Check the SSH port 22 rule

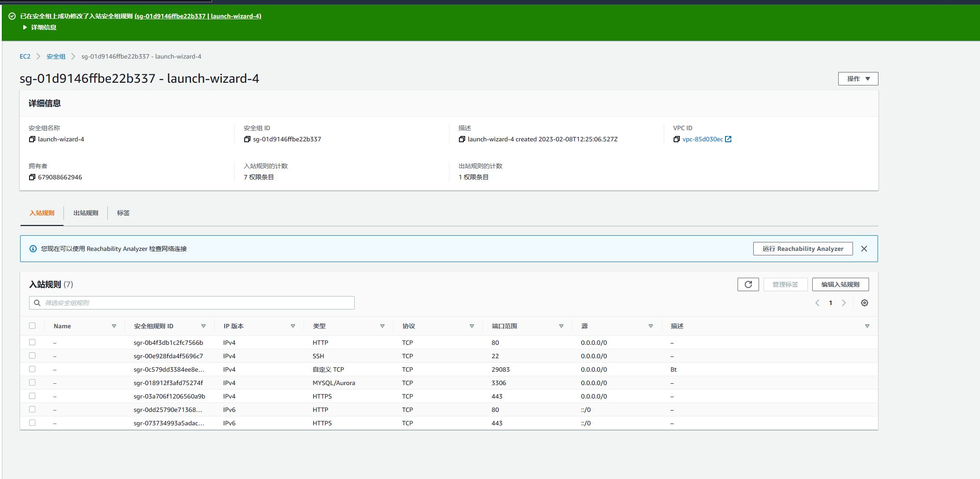[32, 356]
